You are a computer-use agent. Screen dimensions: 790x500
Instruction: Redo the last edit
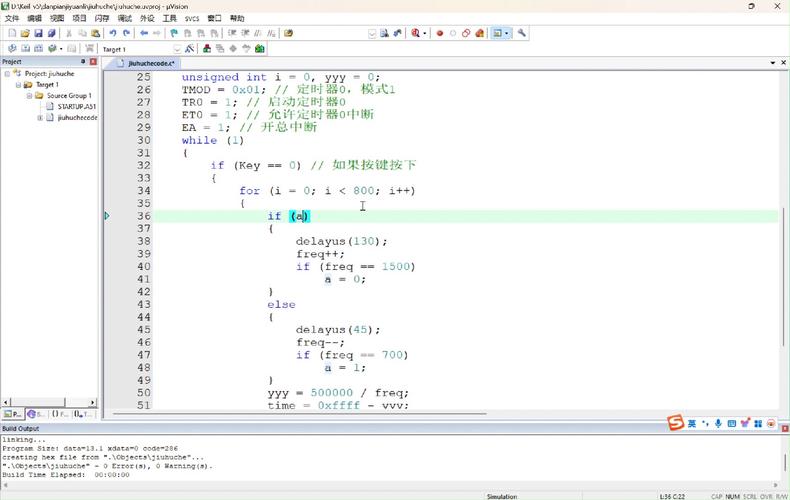[126, 33]
